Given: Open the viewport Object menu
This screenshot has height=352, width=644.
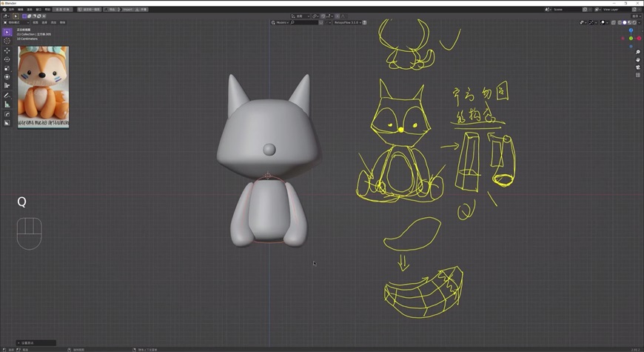Looking at the screenshot, I should 62,22.
